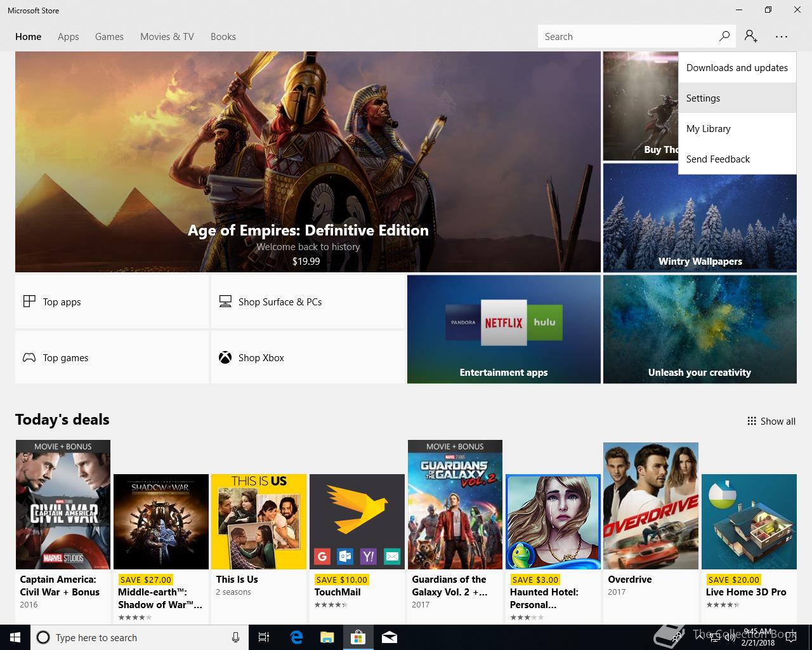The height and width of the screenshot is (650, 812).
Task: Click the SAVE $3.00 label
Action: coord(535,580)
